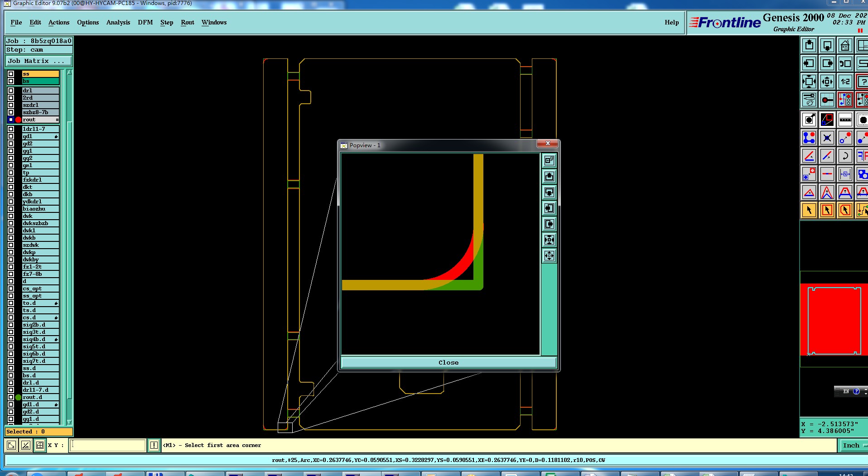
Task: Click the pan up icon in Popview window
Action: tap(549, 177)
